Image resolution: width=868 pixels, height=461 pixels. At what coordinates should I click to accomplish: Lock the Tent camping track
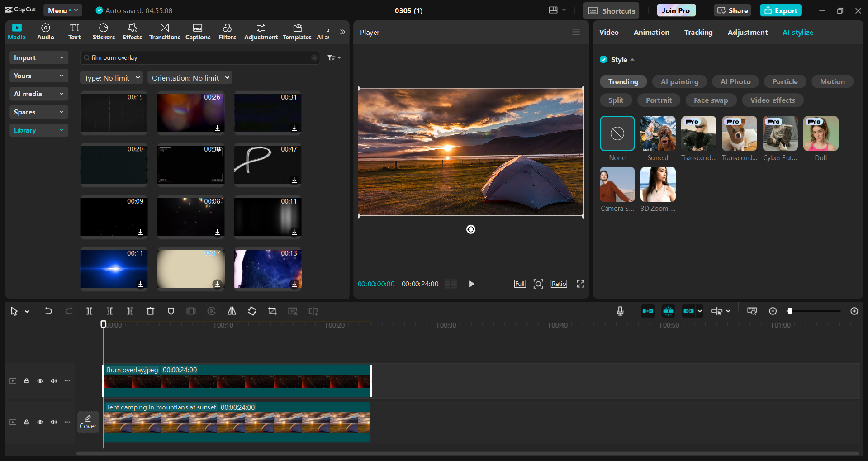tap(26, 422)
